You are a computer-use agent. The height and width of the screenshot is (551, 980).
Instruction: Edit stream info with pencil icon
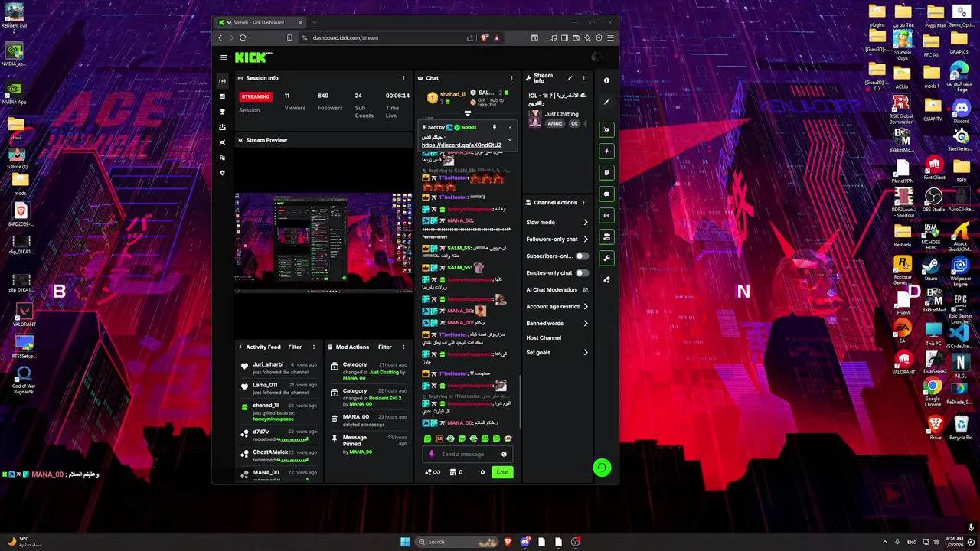point(570,78)
